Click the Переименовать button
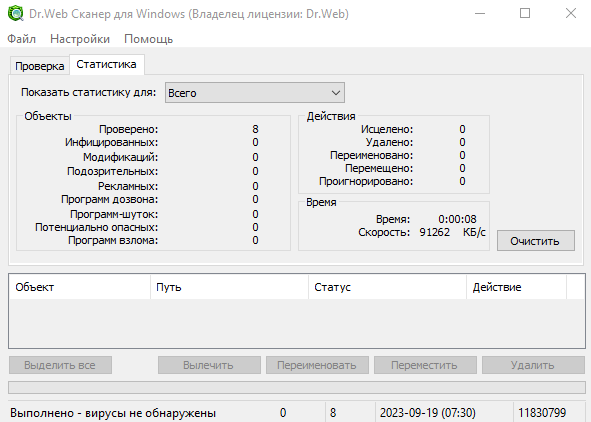This screenshot has height=422, width=591. [x=317, y=365]
